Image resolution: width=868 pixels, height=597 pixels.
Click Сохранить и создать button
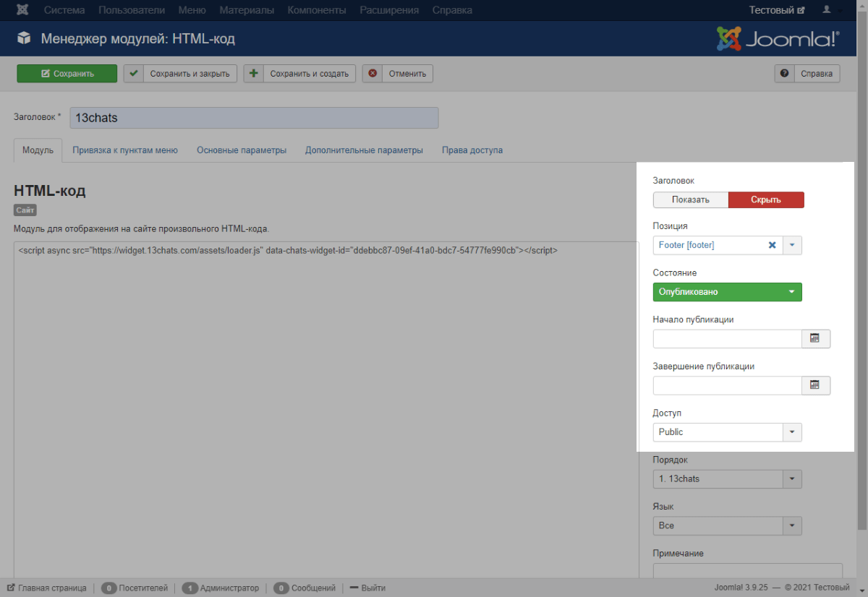click(x=299, y=73)
